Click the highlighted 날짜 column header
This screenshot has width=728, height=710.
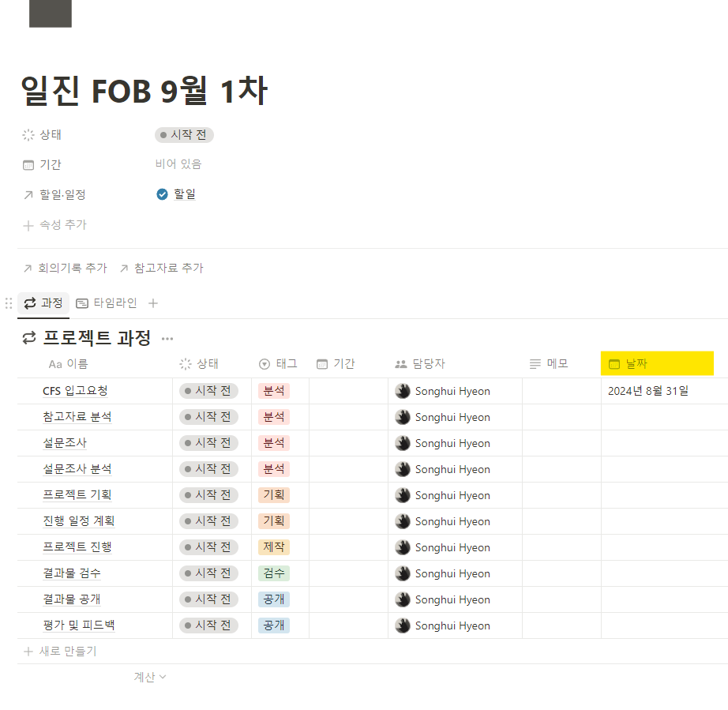[657, 363]
